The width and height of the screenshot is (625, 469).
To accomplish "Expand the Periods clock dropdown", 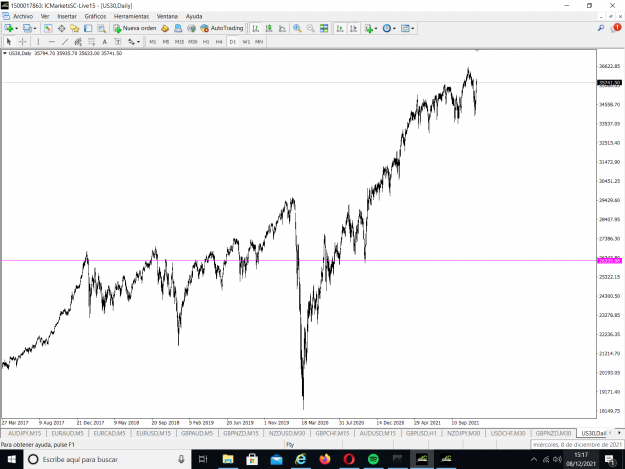I will point(394,28).
